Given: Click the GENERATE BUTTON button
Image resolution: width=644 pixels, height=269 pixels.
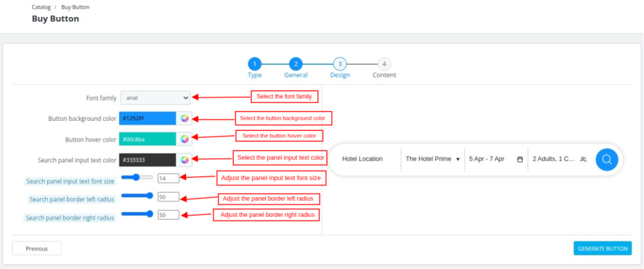Looking at the screenshot, I should (602, 248).
